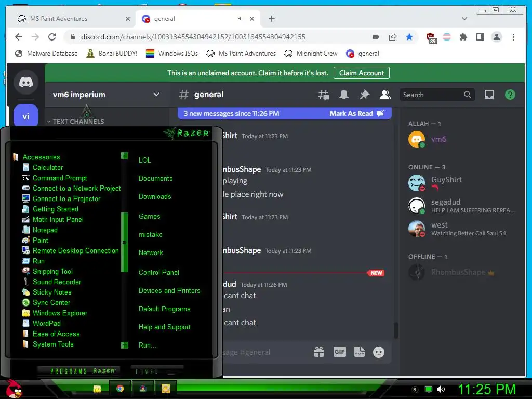Open Discord inbox icon
The image size is (532, 399).
coord(489,95)
